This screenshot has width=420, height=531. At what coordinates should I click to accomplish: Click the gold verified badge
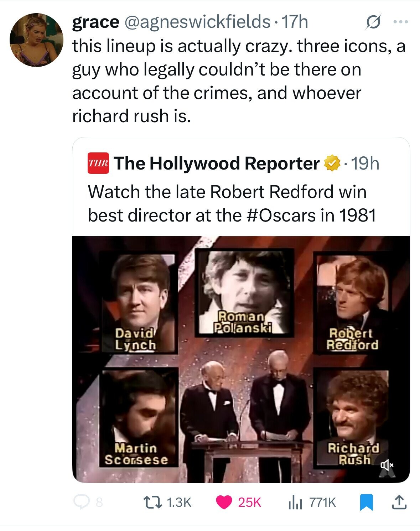click(x=332, y=163)
